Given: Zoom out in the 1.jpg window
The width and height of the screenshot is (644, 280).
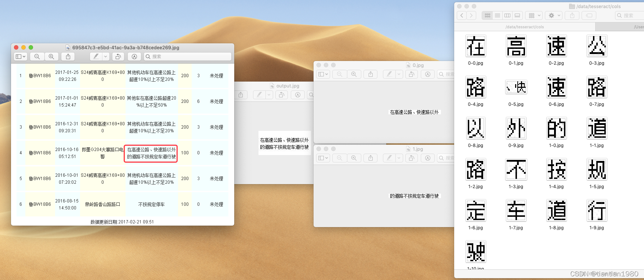Looking at the screenshot, I should point(340,158).
